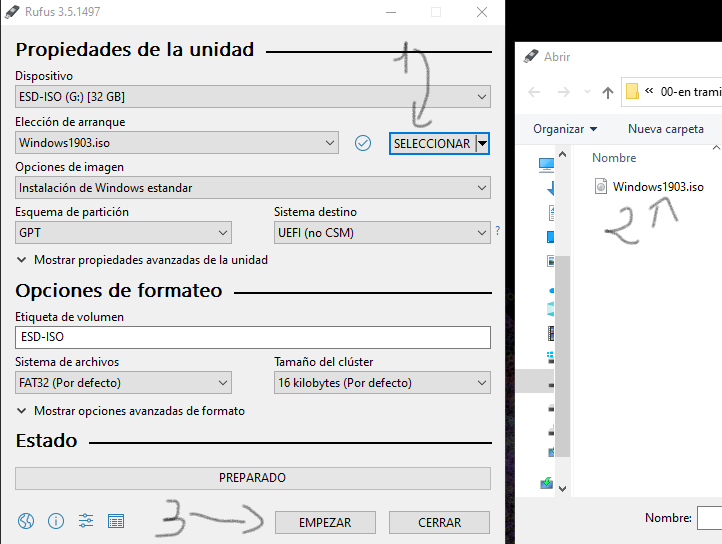Minimize the Rufus window

click(391, 12)
